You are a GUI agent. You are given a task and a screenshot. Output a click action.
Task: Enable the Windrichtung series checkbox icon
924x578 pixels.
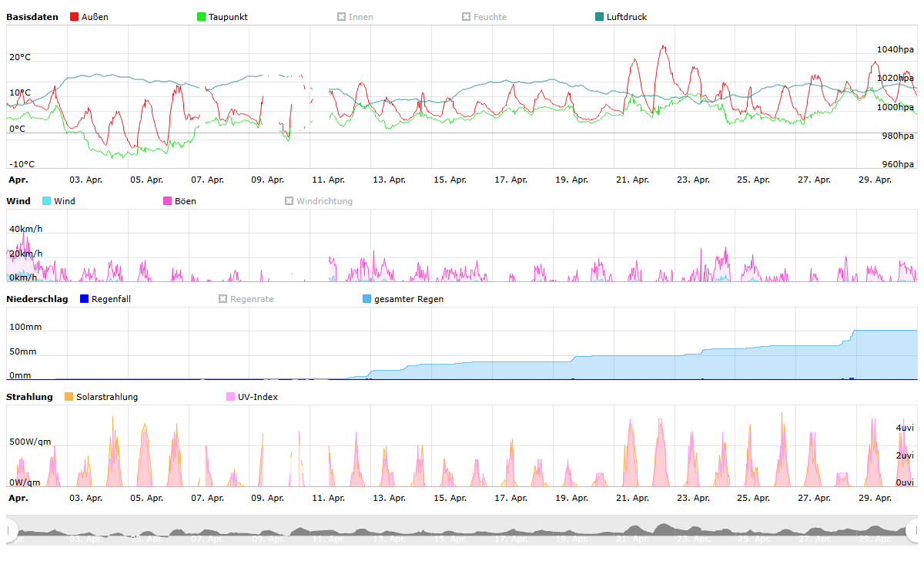click(x=290, y=201)
